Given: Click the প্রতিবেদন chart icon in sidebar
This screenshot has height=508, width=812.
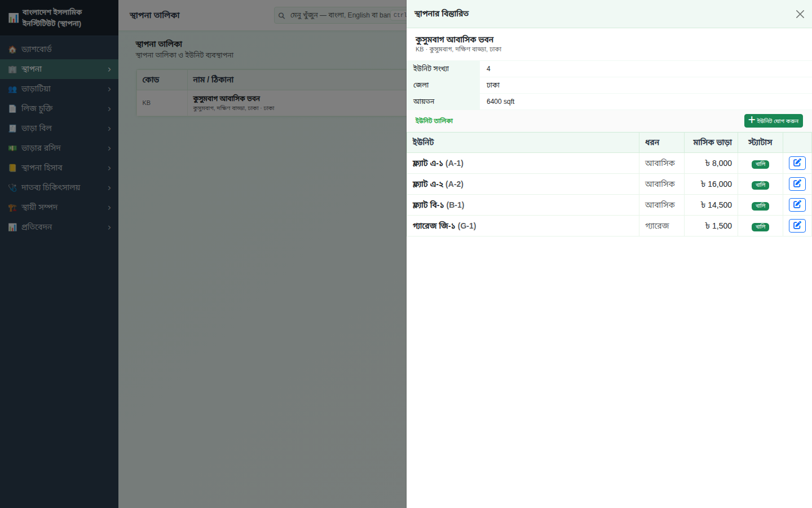Looking at the screenshot, I should click(x=12, y=227).
